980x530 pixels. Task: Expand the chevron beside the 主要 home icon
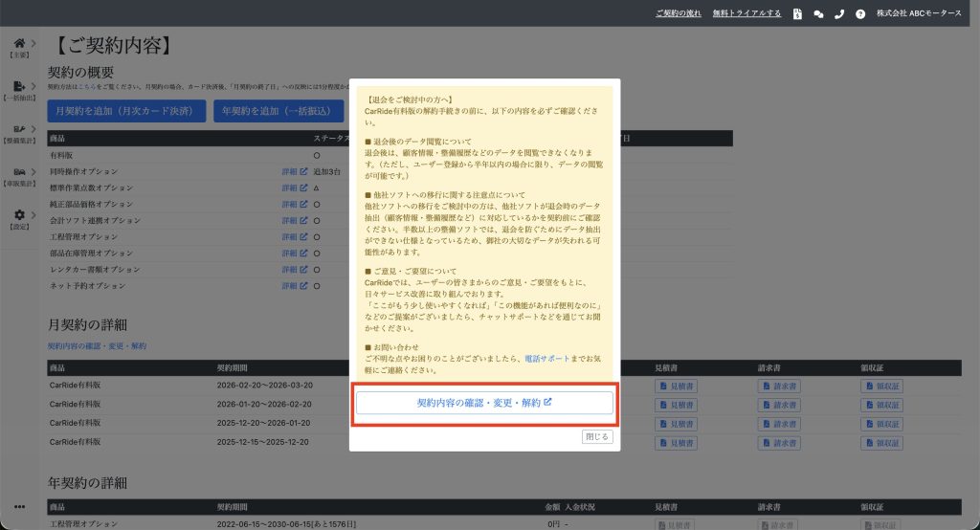coord(33,44)
